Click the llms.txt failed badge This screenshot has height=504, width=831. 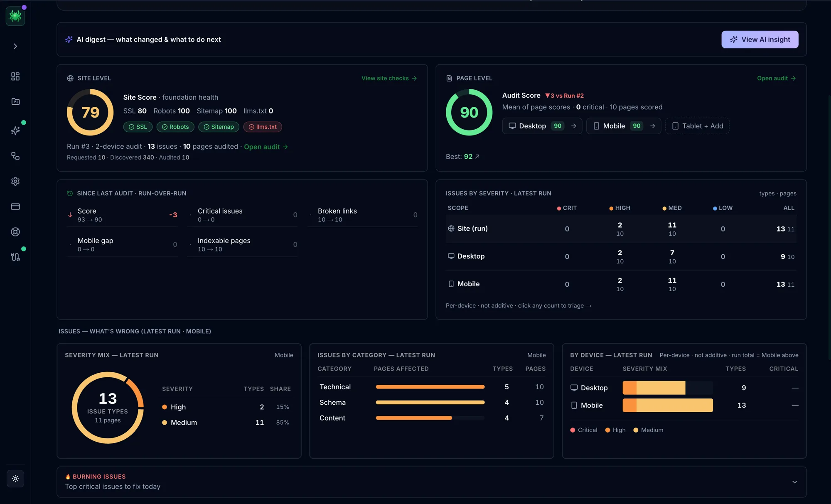point(263,127)
